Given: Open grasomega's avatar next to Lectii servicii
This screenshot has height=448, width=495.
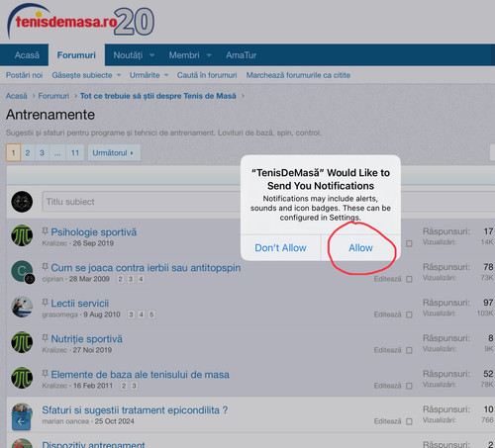Looking at the screenshot, I should (22, 307).
